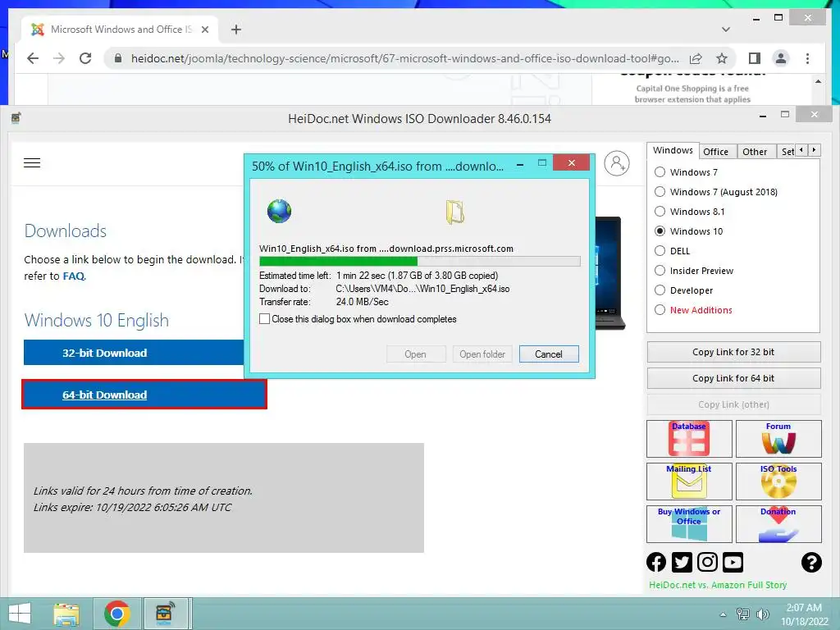Open a new Chrome tab
This screenshot has width=840, height=630.
click(236, 30)
